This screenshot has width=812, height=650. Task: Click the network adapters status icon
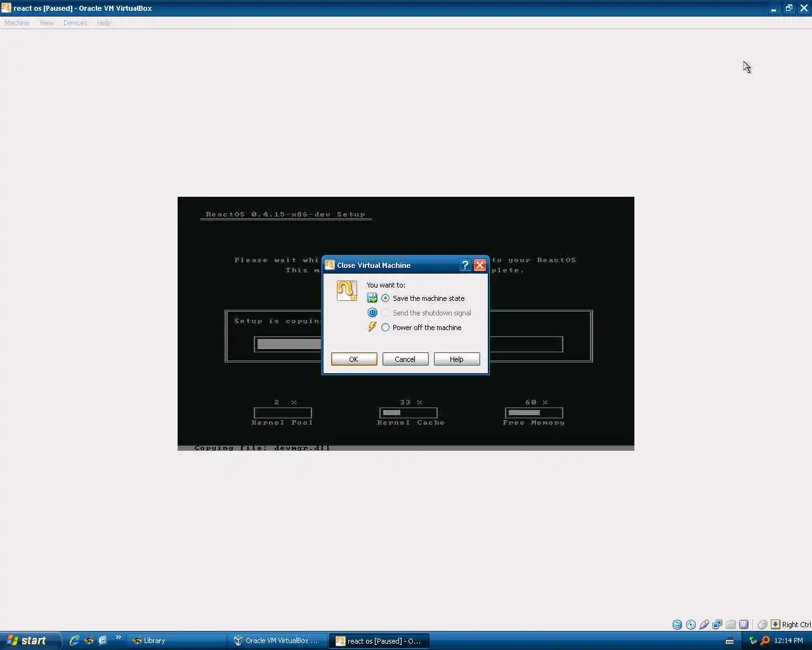tap(717, 625)
